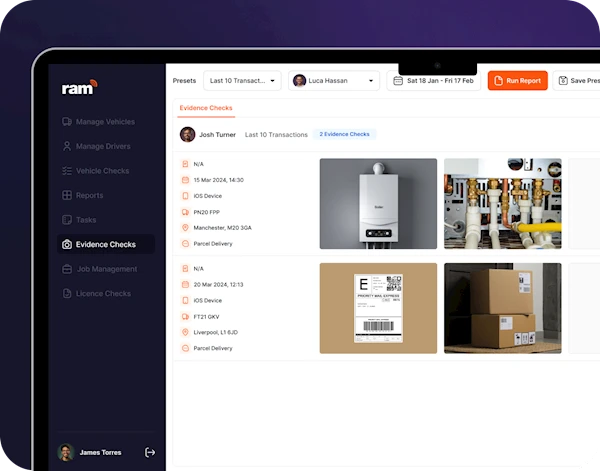View the shipping label photo thumbnail

(378, 308)
